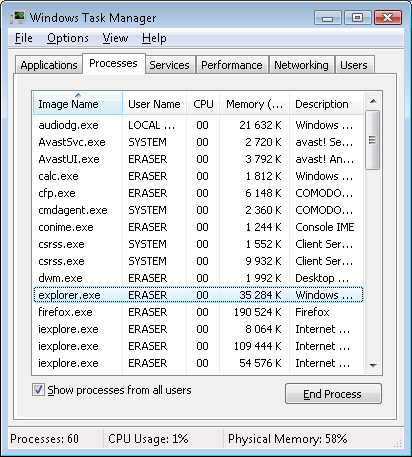The image size is (412, 457).
Task: Sort by User Name column header
Action: 154,104
